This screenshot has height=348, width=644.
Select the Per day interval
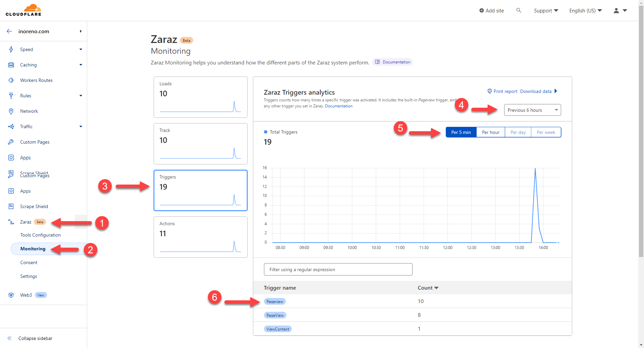click(518, 132)
